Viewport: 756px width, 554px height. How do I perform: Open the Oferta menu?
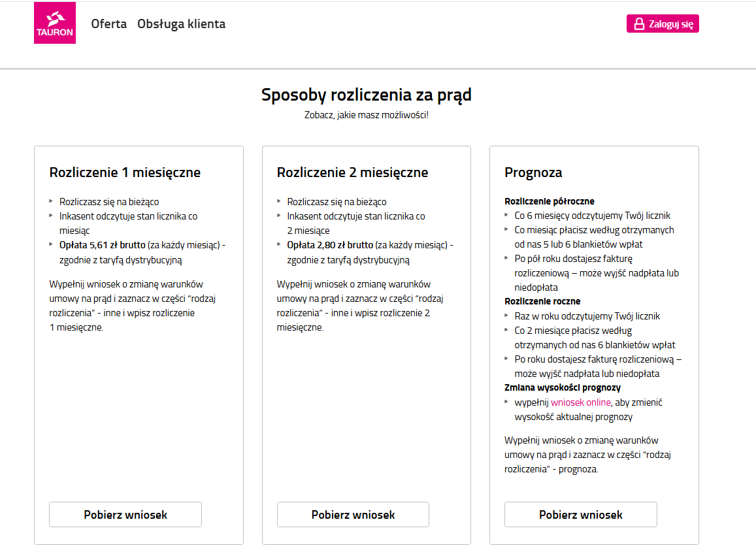(x=109, y=24)
